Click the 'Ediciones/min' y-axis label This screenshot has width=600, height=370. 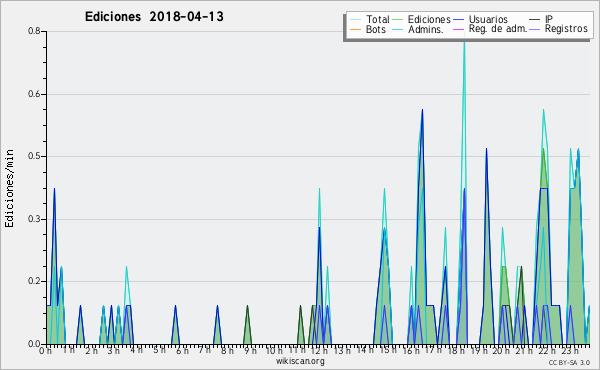(9, 188)
